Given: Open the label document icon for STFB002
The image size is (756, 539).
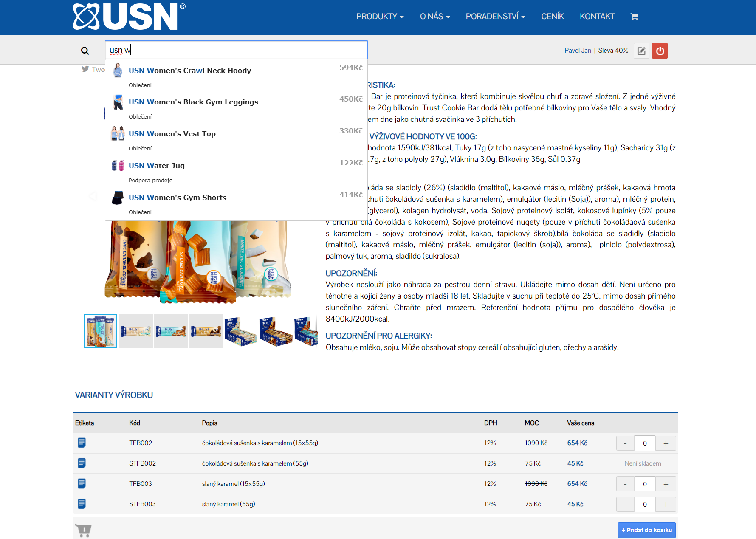Looking at the screenshot, I should [x=82, y=463].
